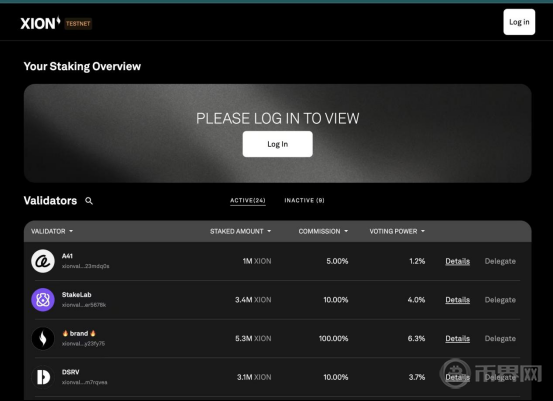
Task: Click the 3.4M XION staked amount
Action: 253,300
